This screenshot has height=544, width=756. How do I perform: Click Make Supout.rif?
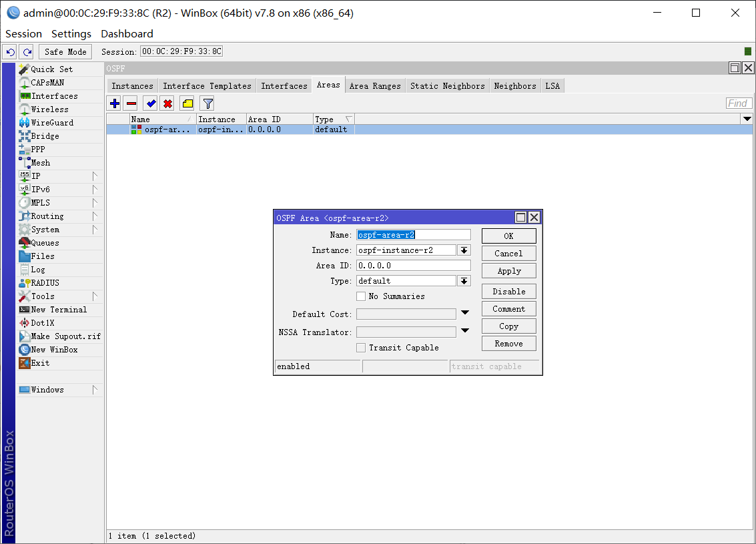click(x=60, y=336)
